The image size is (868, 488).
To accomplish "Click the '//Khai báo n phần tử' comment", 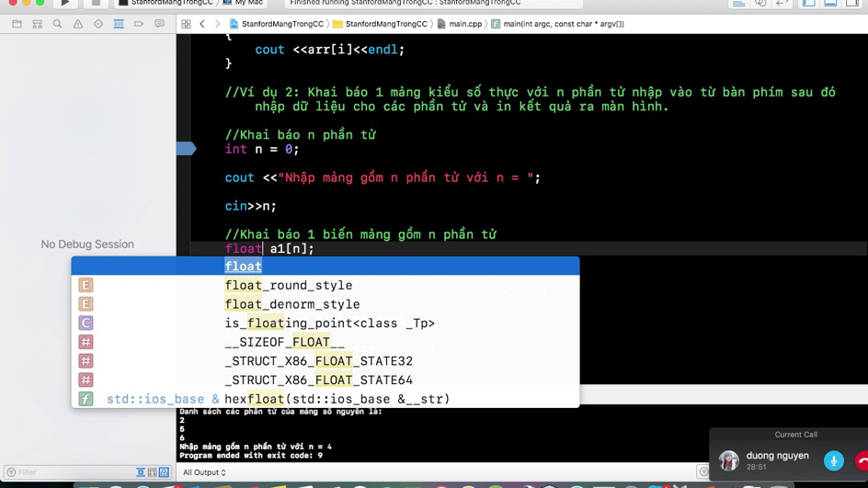I will point(300,134).
